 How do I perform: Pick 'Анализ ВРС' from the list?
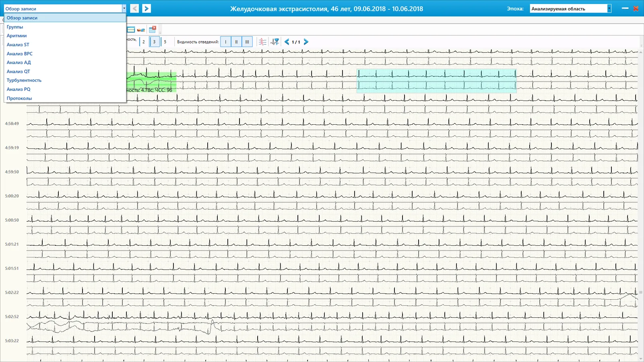point(65,53)
